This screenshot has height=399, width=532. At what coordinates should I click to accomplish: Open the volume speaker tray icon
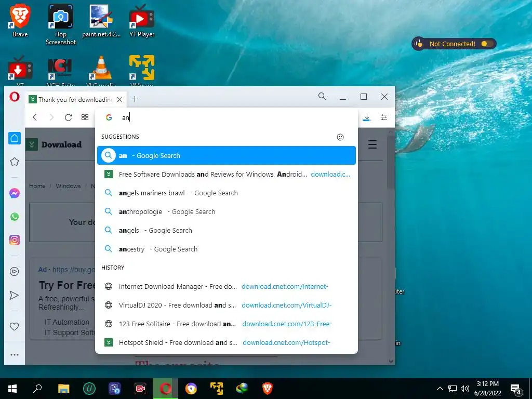(465, 389)
